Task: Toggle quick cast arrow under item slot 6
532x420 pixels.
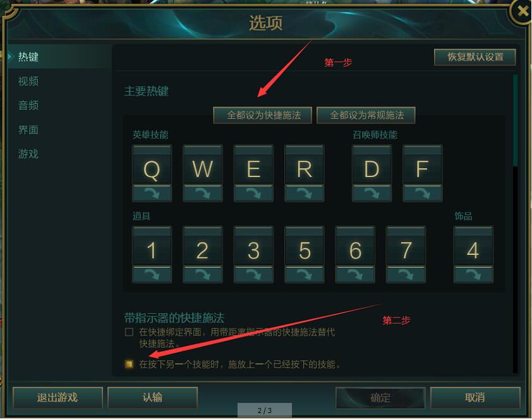Action: [x=355, y=275]
